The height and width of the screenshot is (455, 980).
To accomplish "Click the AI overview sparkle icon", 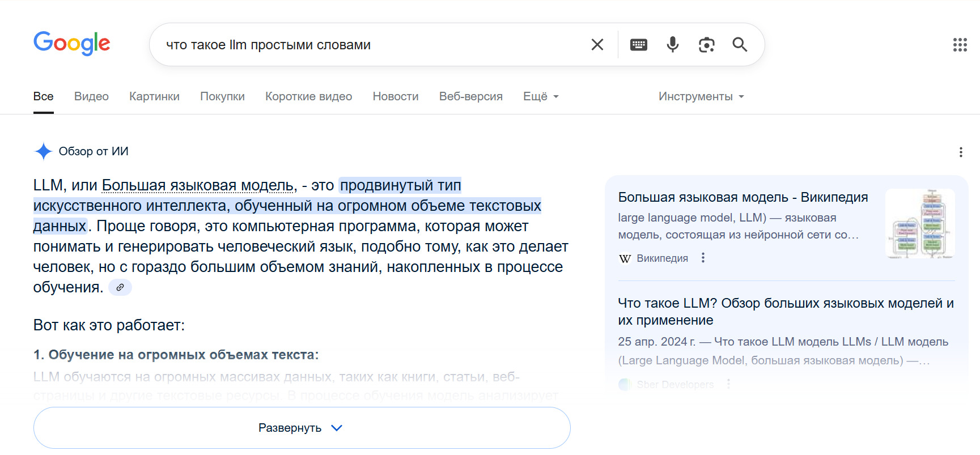I will click(44, 151).
